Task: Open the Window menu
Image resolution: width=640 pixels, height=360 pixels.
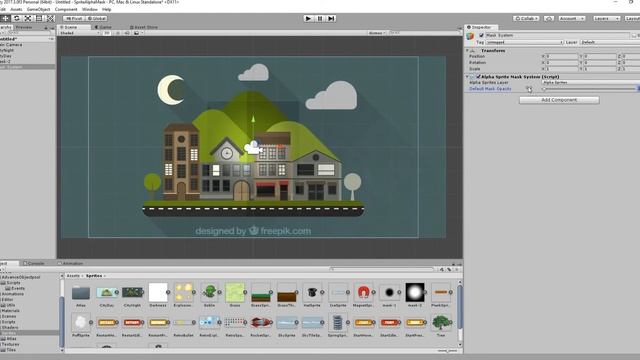Action: (90, 9)
